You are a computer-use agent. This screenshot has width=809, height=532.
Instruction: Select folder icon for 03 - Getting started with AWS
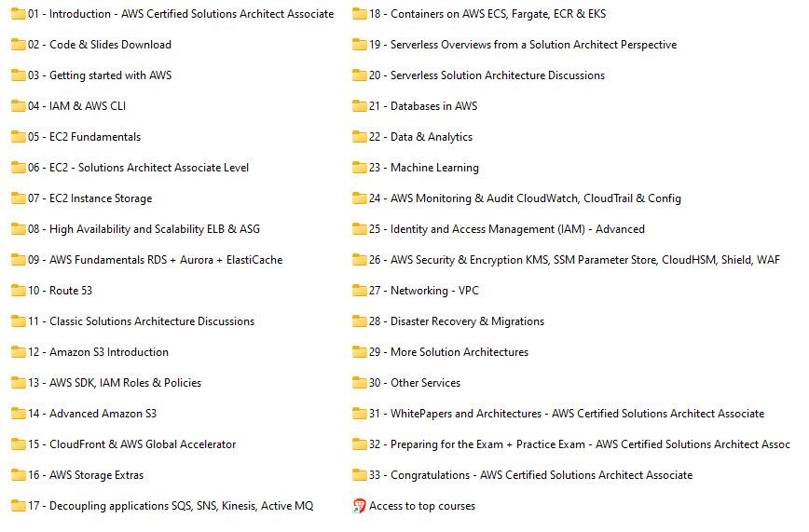[18, 75]
